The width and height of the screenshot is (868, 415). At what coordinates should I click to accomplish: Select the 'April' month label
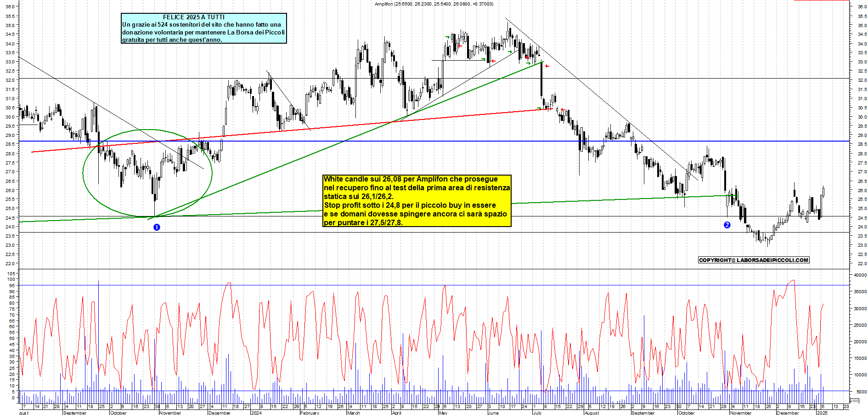(x=396, y=413)
